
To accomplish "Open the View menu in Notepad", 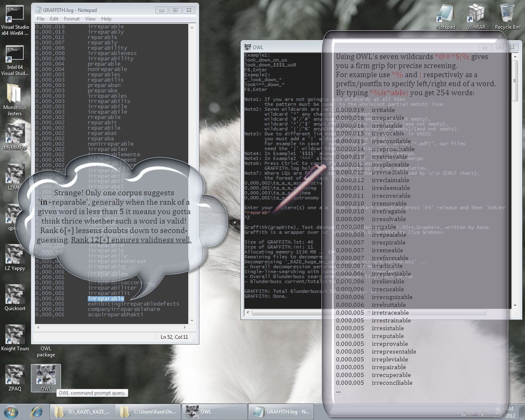I will click(x=90, y=19).
